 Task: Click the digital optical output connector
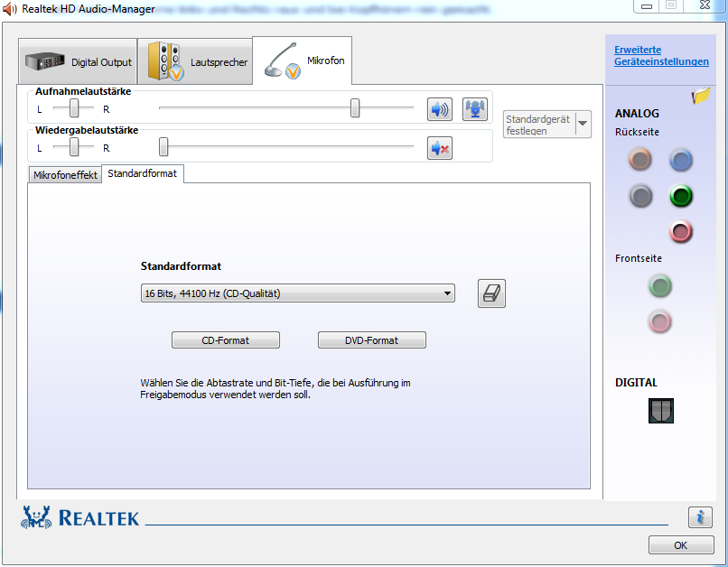click(660, 411)
